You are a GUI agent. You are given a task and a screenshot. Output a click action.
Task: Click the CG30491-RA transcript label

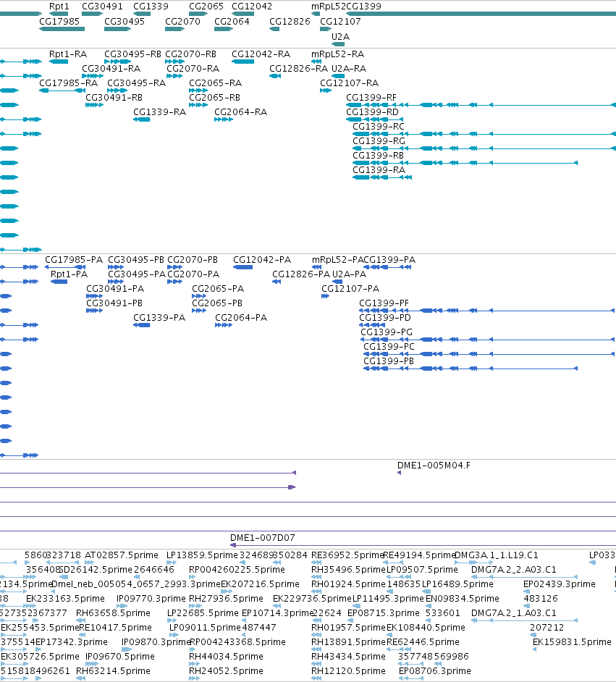coord(111,68)
